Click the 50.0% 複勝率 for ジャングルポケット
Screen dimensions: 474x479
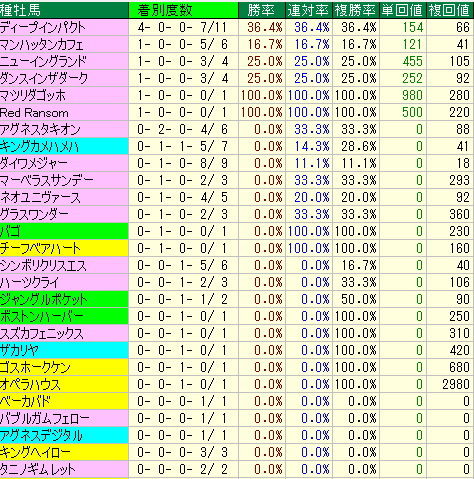[359, 299]
